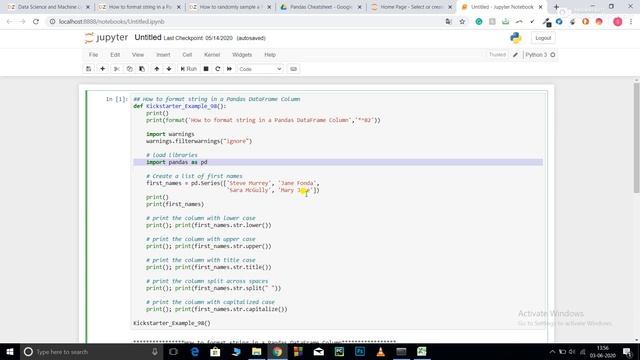This screenshot has width=640, height=360.
Task: Run the current cell with the Run button
Action: 189,69
